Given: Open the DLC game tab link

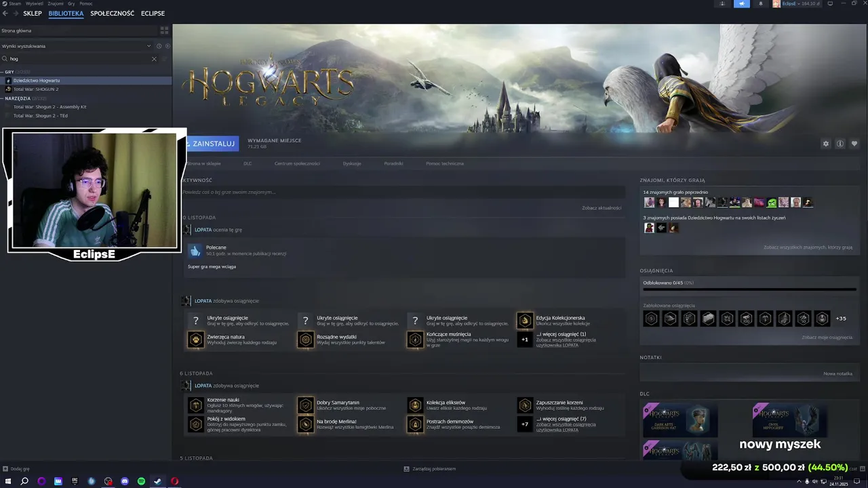Looking at the screenshot, I should point(248,163).
